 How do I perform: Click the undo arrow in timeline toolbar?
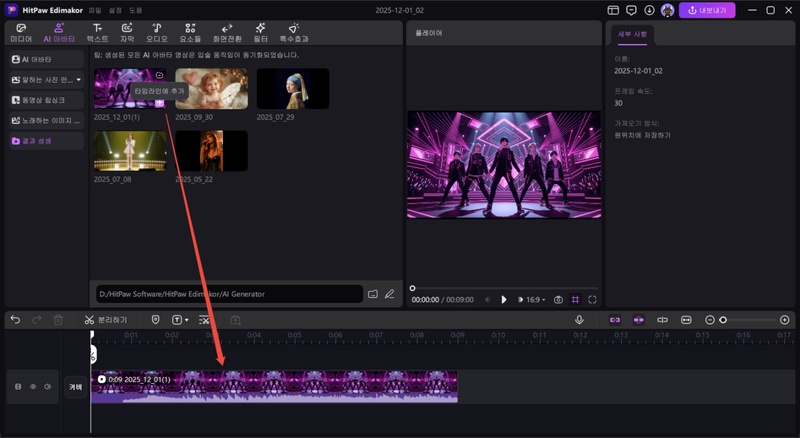click(15, 320)
